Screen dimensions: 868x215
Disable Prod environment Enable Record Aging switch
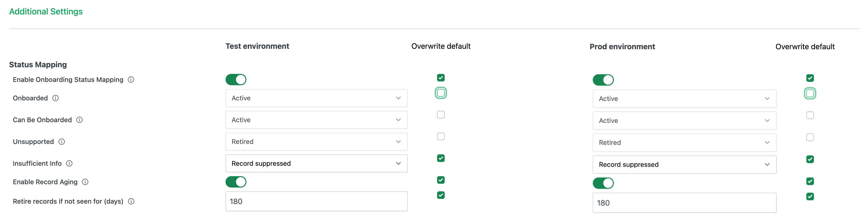(603, 183)
